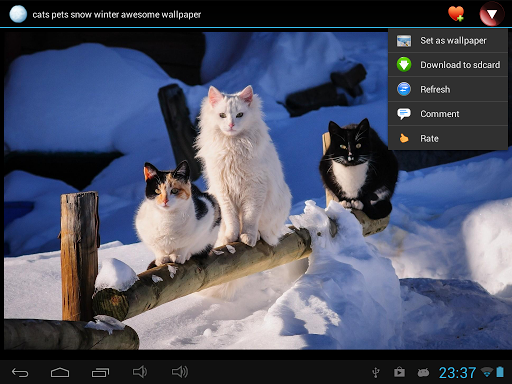Open the Comment option
Screen dimensions: 512x384
point(448,114)
